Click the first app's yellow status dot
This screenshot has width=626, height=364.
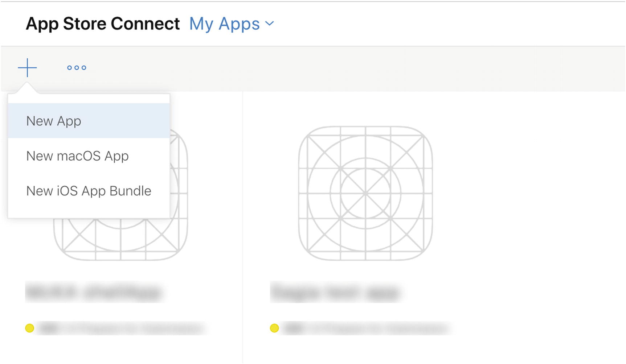click(30, 328)
